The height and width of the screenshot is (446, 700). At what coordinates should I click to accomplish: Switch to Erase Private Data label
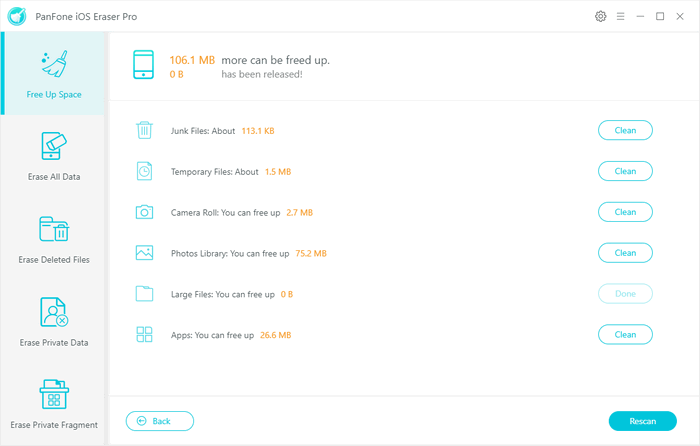click(54, 343)
